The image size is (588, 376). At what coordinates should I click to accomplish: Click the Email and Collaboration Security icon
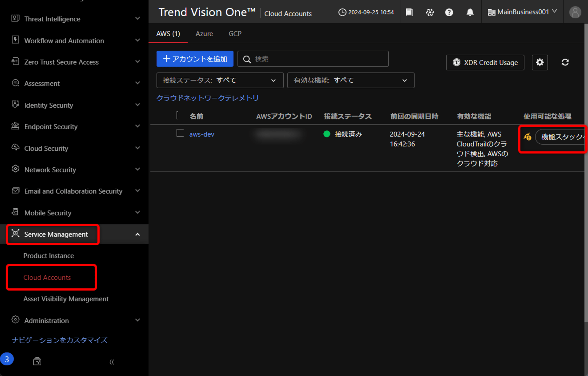pyautogui.click(x=15, y=191)
